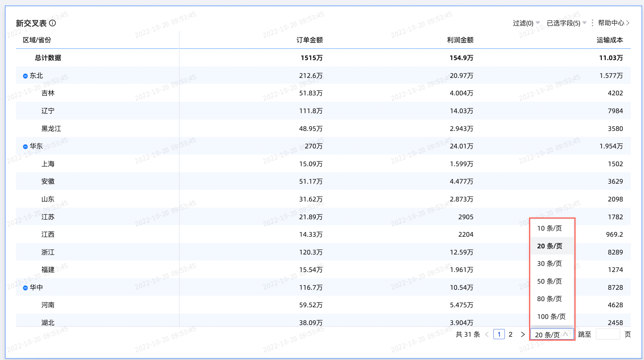Screen dimensions: 644x360
Task: Click the 跳至 page number input
Action: 608,334
